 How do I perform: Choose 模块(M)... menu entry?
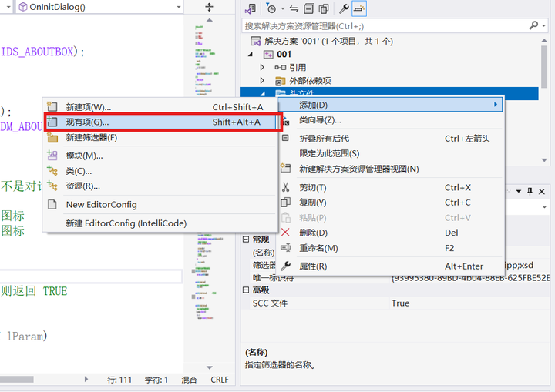(x=160, y=156)
